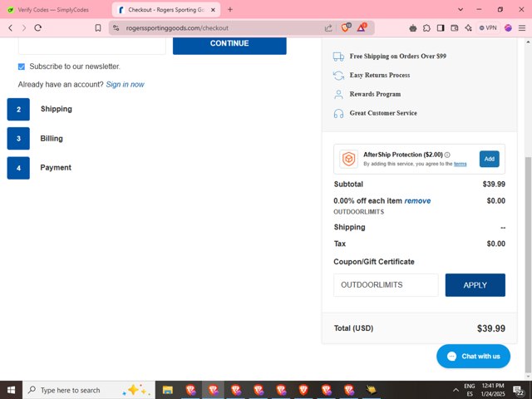Open notification center icon

point(519,390)
